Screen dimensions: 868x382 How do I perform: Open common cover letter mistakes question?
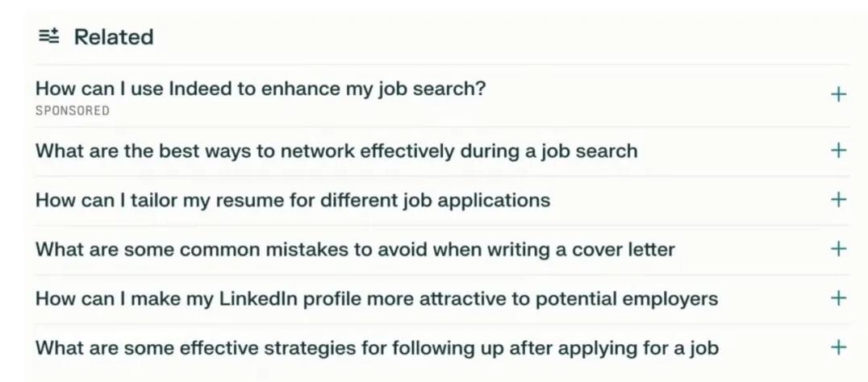(354, 249)
